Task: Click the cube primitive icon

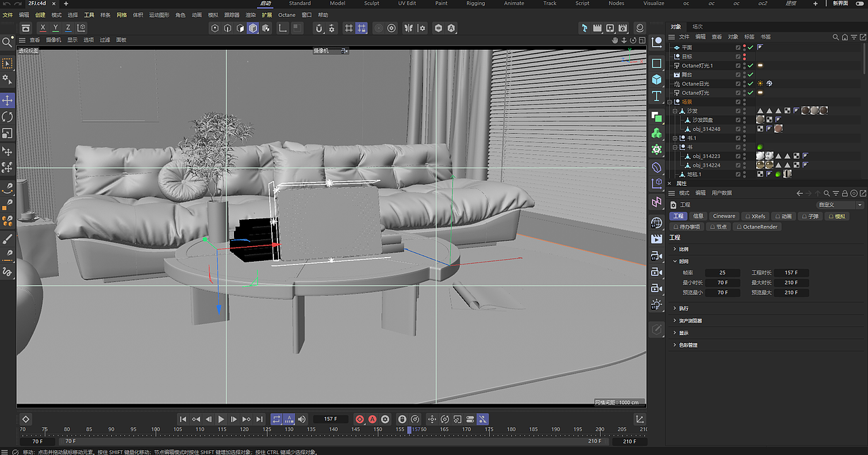Action: [x=656, y=79]
